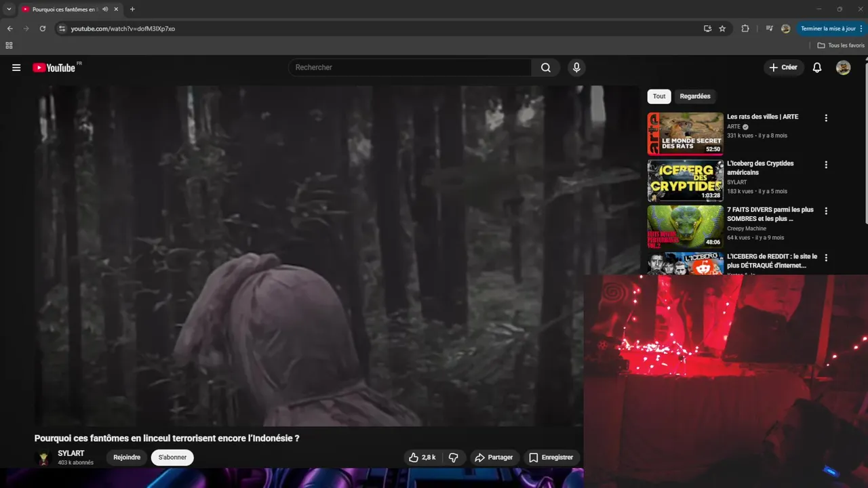
Task: Install app icon in address bar
Action: click(707, 28)
